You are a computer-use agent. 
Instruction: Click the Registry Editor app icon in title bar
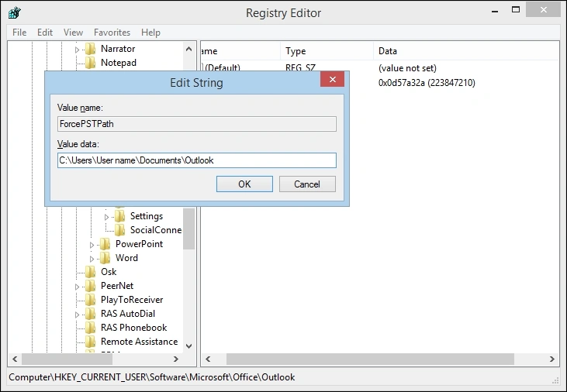click(15, 12)
